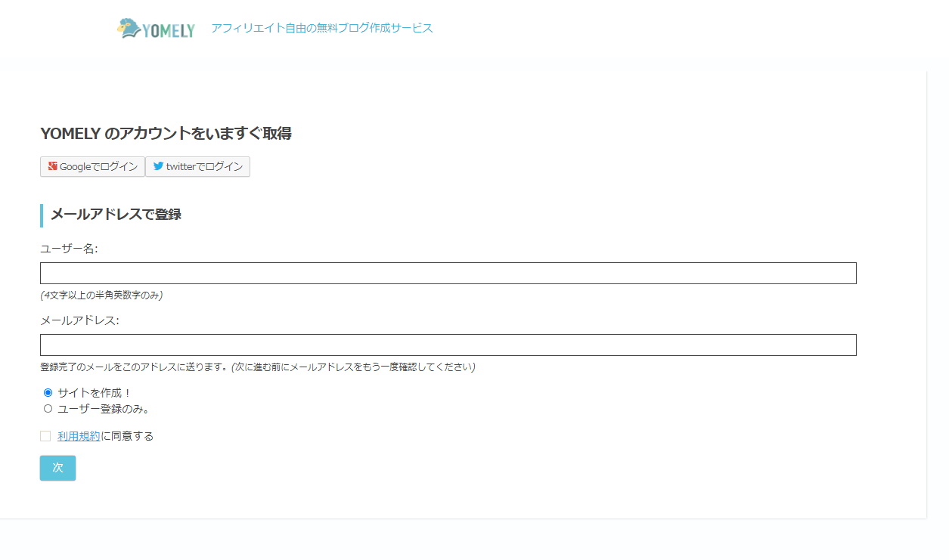The image size is (949, 560).
Task: Click the メールアドレスで登録 section heading
Action: (116, 215)
